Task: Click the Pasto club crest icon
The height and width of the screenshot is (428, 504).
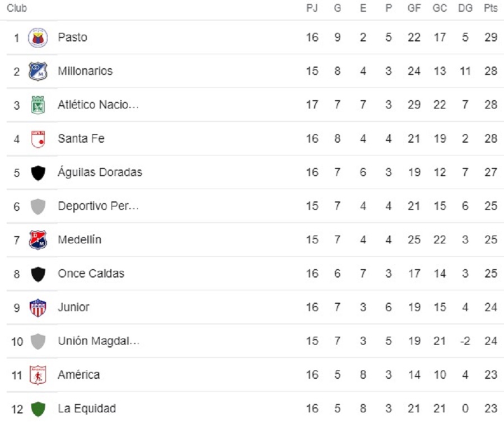Action: [x=38, y=37]
